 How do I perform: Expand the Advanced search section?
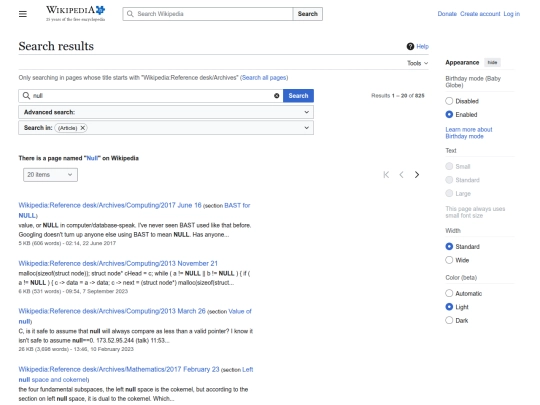coord(166,112)
